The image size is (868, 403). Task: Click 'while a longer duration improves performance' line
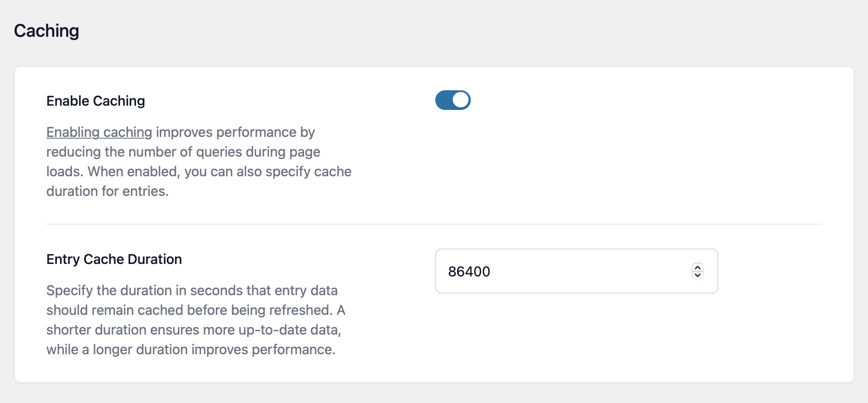pos(191,350)
